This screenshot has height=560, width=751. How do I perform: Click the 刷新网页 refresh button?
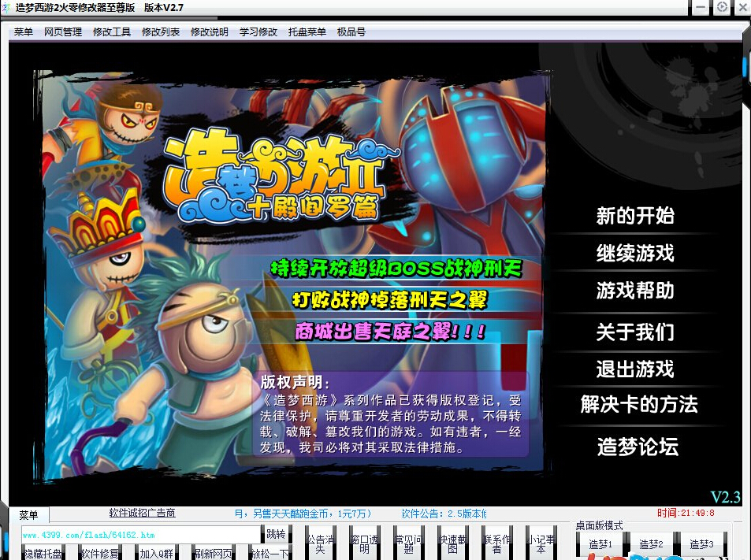point(213,553)
